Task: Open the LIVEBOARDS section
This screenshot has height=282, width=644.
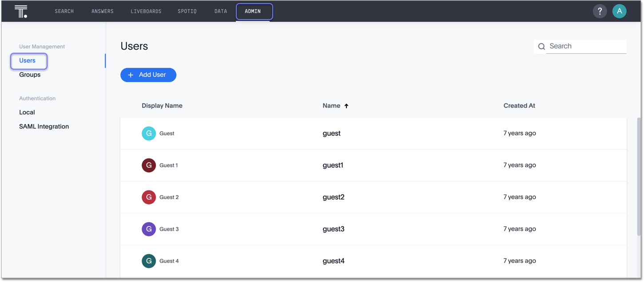Action: (146, 11)
